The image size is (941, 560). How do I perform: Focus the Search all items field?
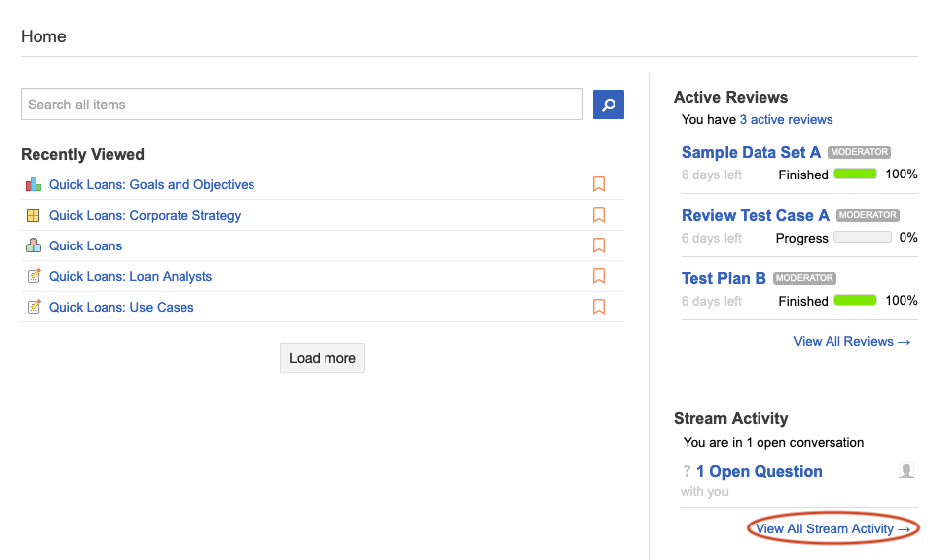tap(302, 105)
